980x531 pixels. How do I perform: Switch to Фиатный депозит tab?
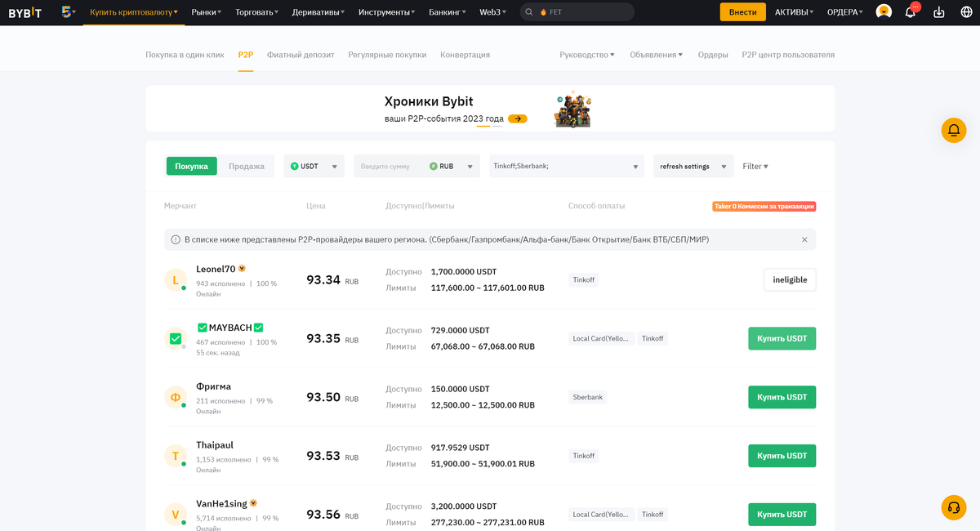(301, 55)
